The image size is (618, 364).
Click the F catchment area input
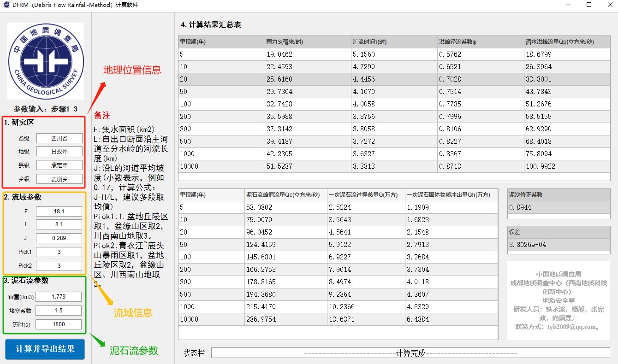tap(59, 211)
